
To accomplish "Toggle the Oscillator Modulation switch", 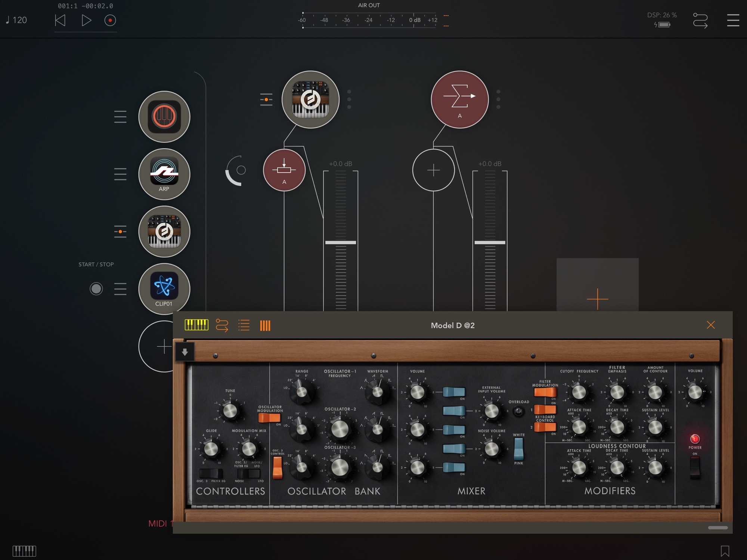I will 269,418.
